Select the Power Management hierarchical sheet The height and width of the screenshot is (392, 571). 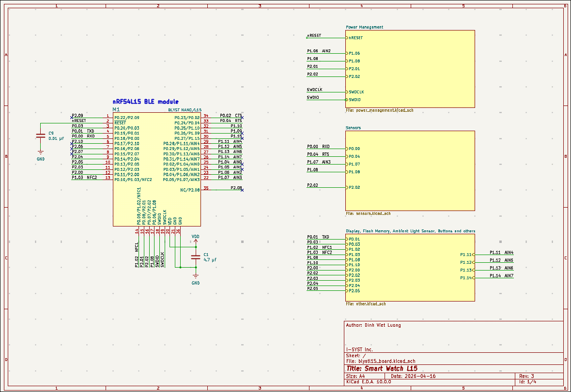pos(410,69)
